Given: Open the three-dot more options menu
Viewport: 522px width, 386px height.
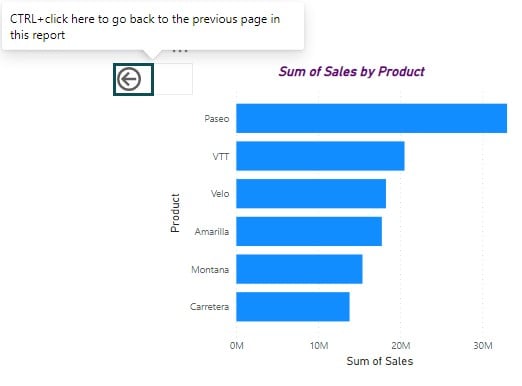Looking at the screenshot, I should click(180, 51).
